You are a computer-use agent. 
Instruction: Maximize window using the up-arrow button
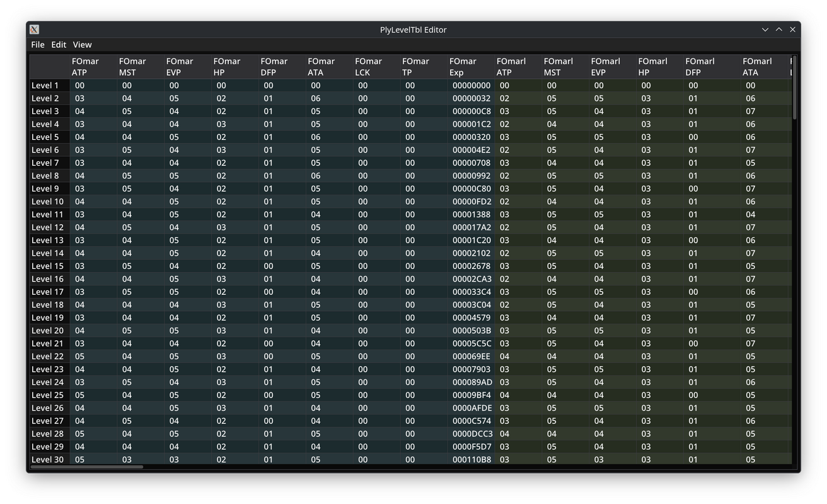[x=779, y=30]
